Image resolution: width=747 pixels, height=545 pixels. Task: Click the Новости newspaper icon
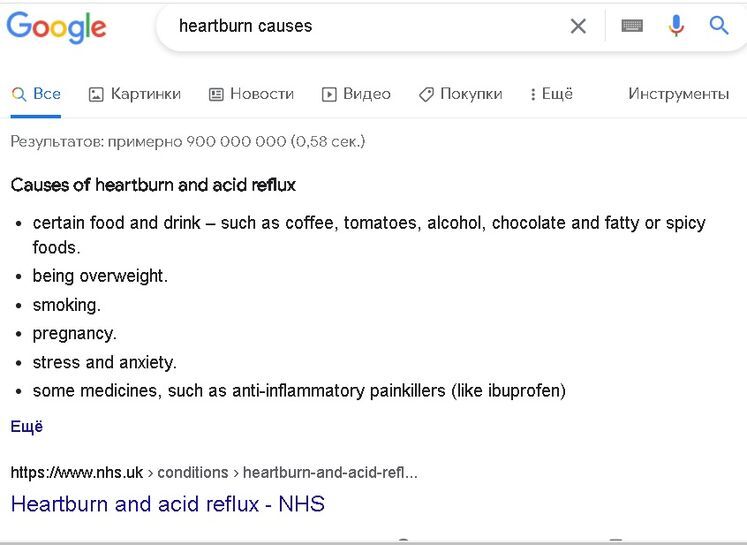click(216, 95)
